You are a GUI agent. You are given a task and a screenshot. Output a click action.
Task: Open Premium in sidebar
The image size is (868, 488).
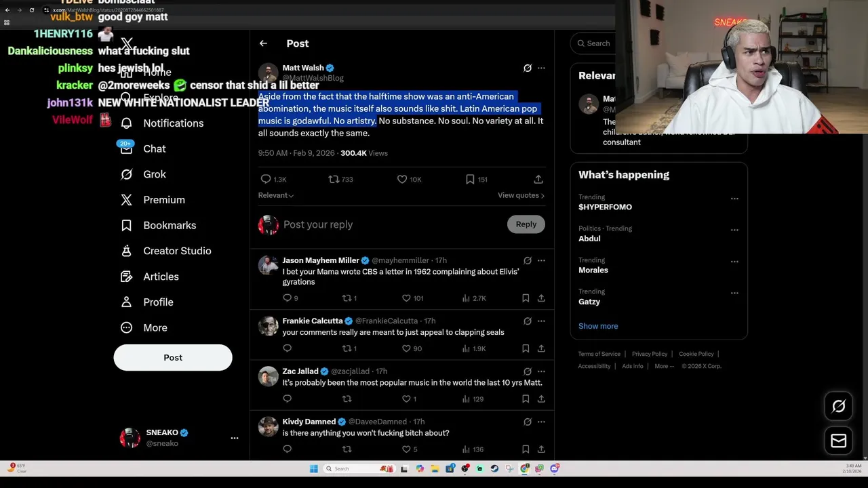[153, 200]
